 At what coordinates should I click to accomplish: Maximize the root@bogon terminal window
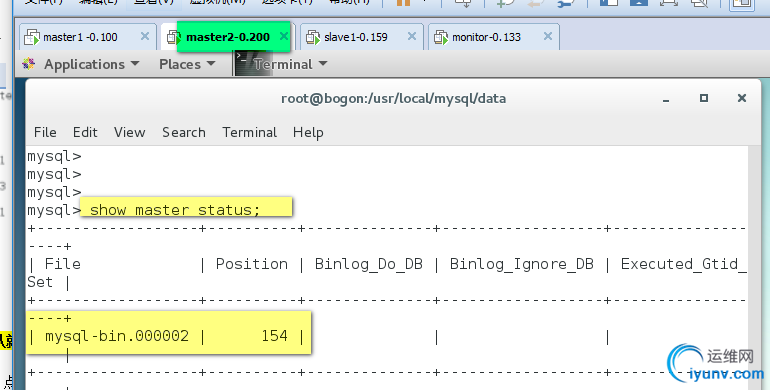pyautogui.click(x=704, y=98)
